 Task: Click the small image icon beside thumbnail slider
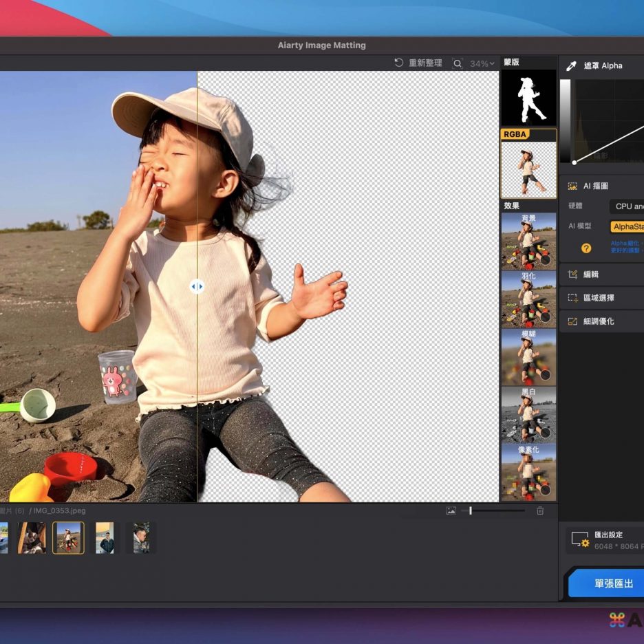coord(451,511)
